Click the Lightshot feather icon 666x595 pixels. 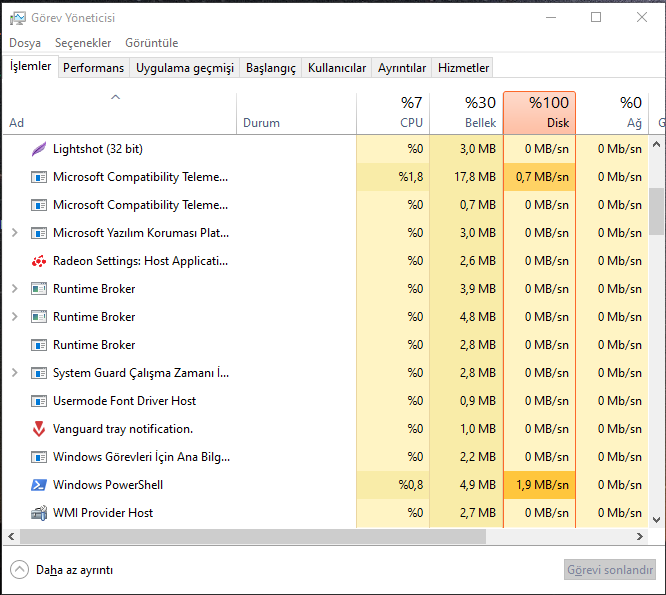pos(39,149)
